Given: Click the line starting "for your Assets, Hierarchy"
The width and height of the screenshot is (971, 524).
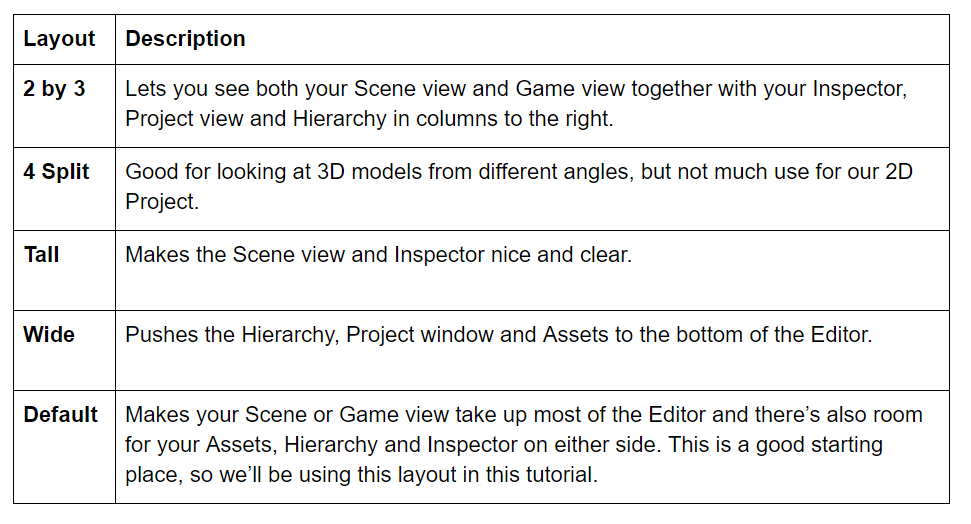Looking at the screenshot, I should tap(504, 444).
